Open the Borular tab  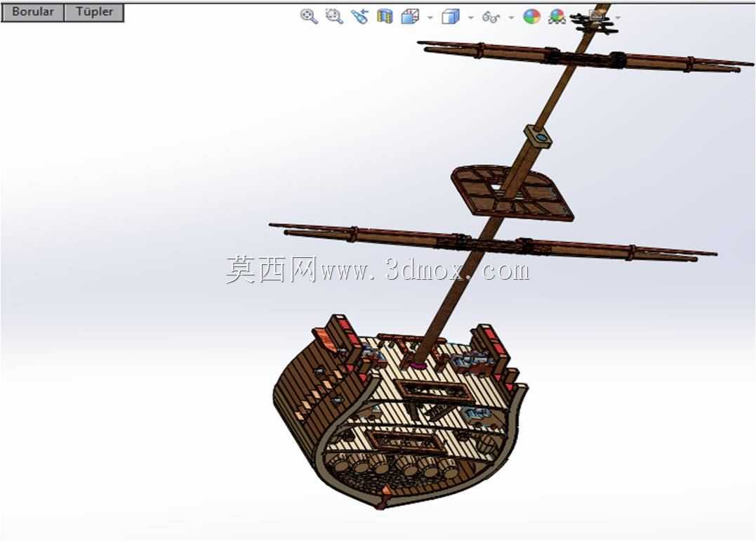click(33, 12)
